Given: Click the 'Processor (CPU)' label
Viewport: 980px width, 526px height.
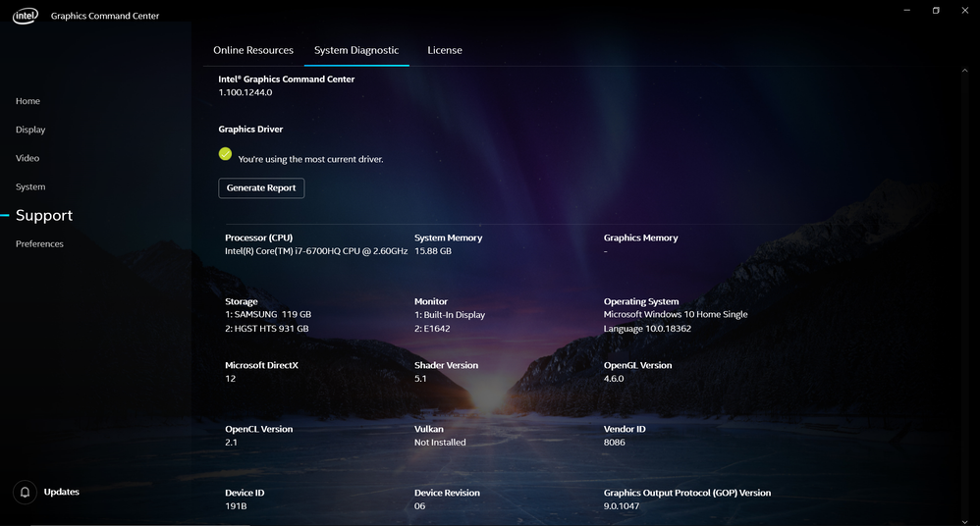Looking at the screenshot, I should pos(259,238).
